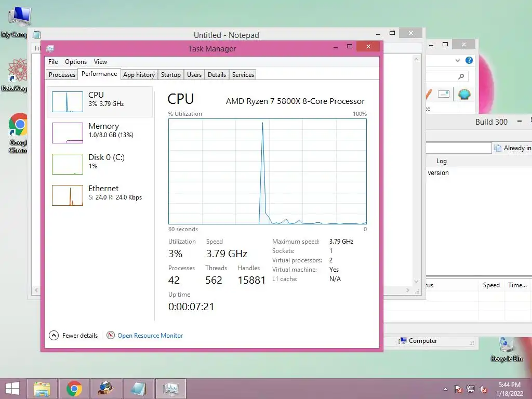This screenshot has height=399, width=532.
Task: Switch to the Users tab
Action: click(194, 75)
